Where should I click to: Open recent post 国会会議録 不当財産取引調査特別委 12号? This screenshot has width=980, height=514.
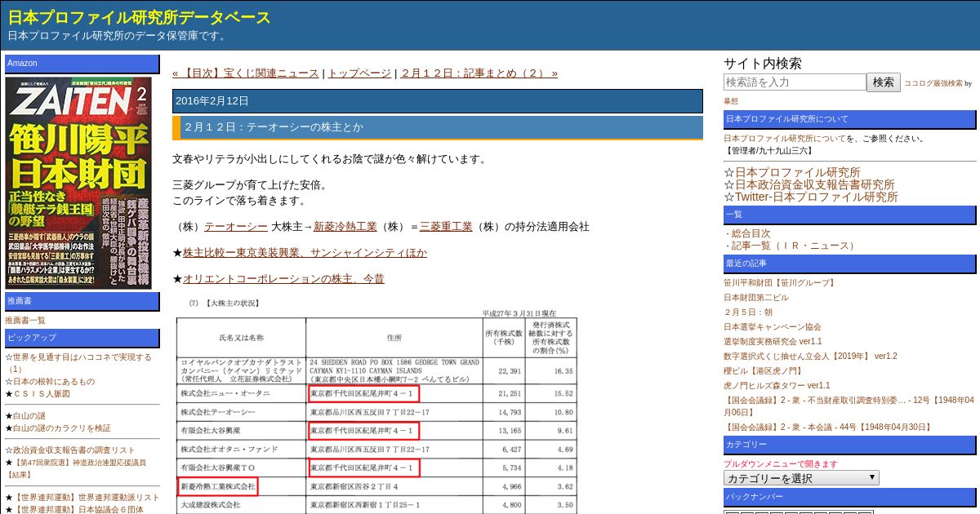point(849,406)
